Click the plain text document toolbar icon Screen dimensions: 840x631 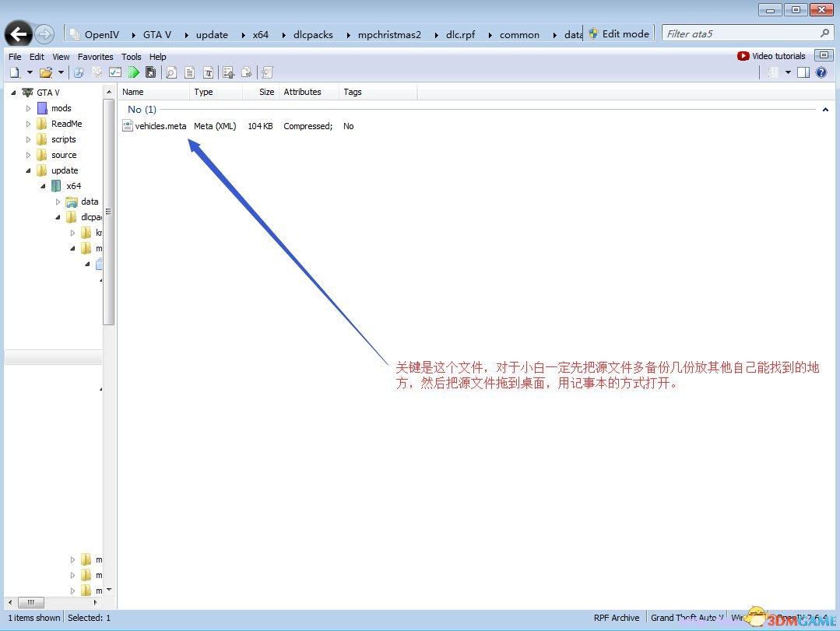point(190,72)
